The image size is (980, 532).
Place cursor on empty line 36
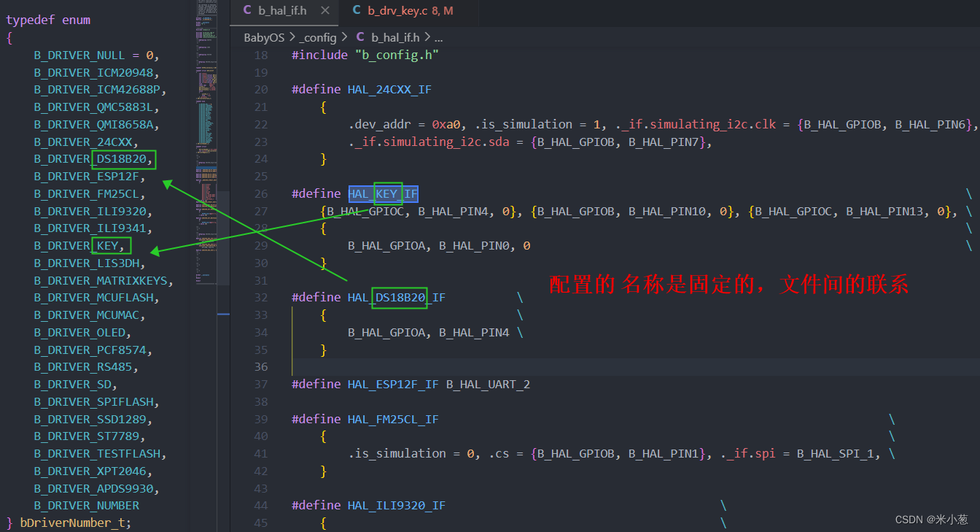click(x=634, y=366)
